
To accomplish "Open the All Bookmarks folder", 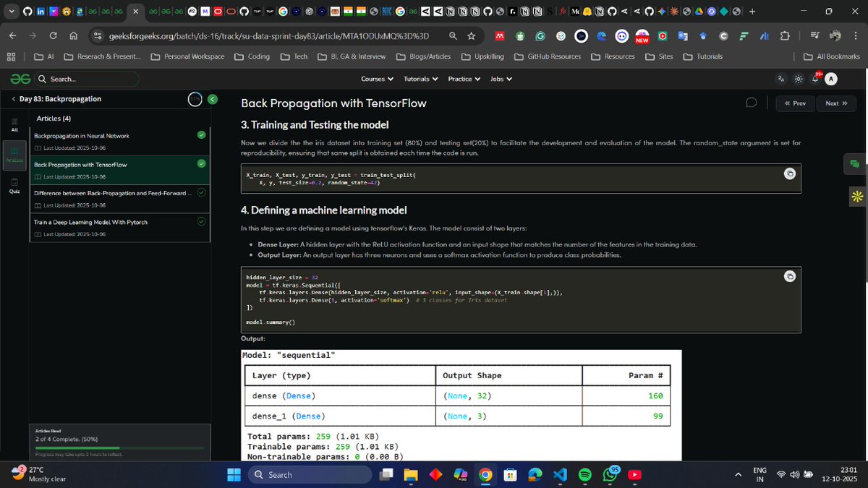I will point(832,56).
